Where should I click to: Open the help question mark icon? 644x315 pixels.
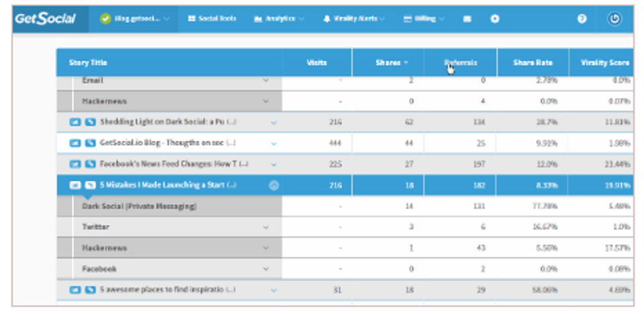582,19
